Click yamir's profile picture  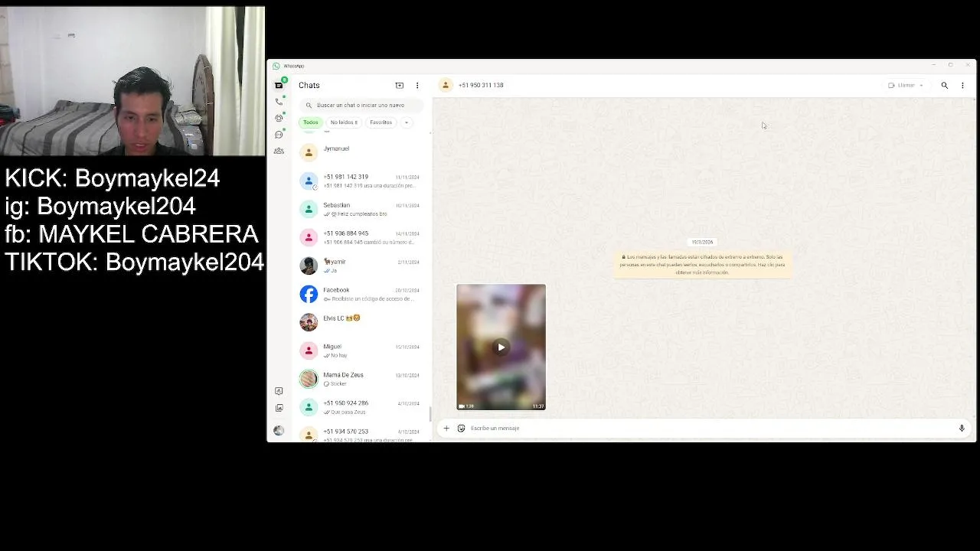(309, 266)
